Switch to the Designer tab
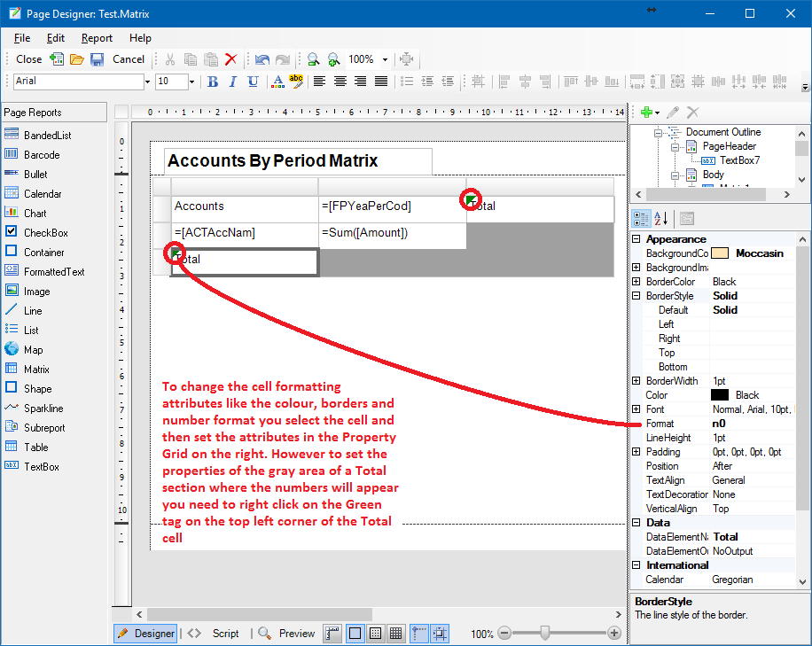The width and height of the screenshot is (812, 646). coord(145,634)
